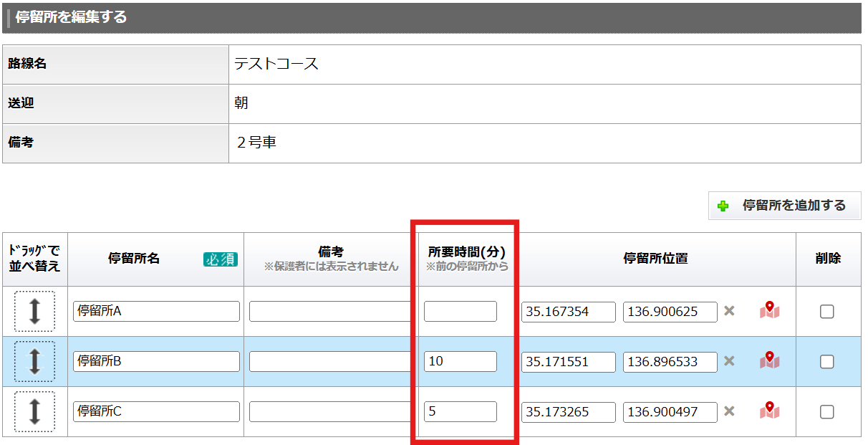868x445 pixels.
Task: Click the 停留所を追加する button
Action: [784, 206]
